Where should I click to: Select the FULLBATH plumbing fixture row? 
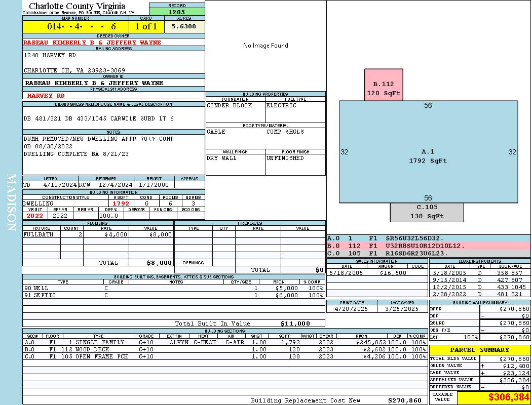pyautogui.click(x=98, y=235)
